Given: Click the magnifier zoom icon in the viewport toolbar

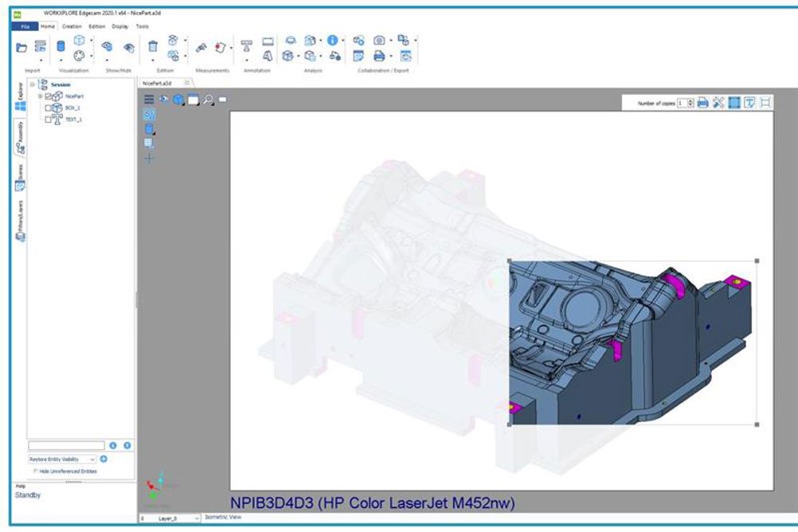Looking at the screenshot, I should pos(208,100).
